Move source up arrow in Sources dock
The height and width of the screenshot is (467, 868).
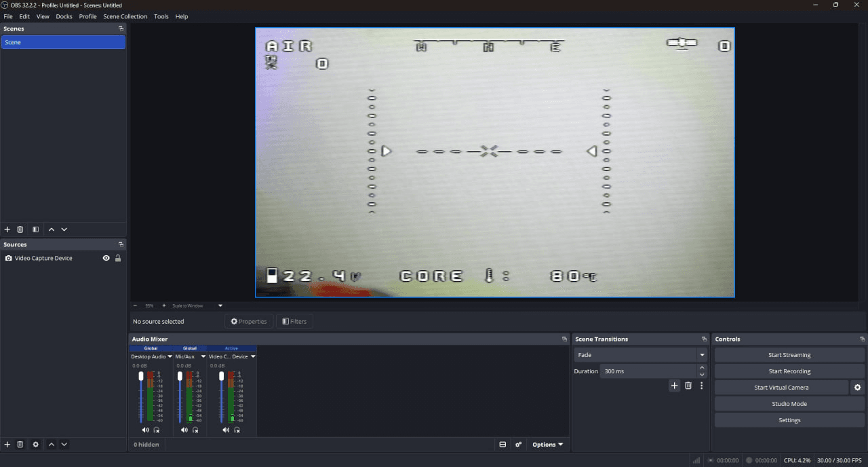click(x=52, y=445)
